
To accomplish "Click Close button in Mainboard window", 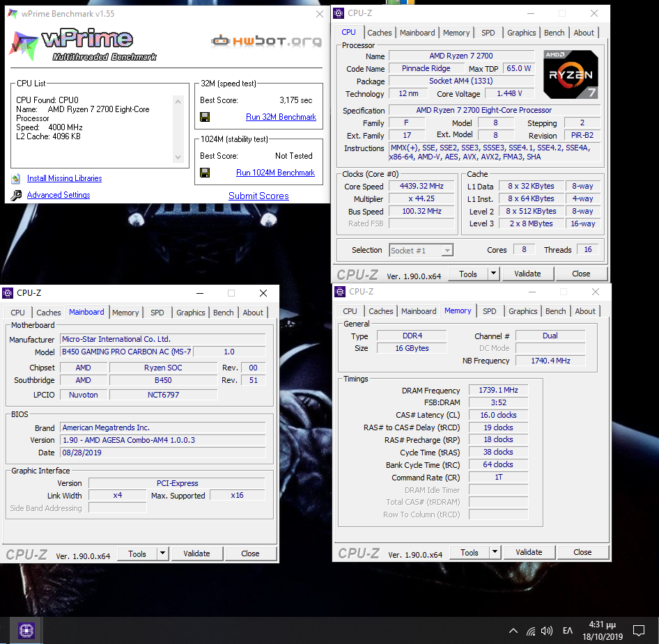I will click(x=250, y=553).
